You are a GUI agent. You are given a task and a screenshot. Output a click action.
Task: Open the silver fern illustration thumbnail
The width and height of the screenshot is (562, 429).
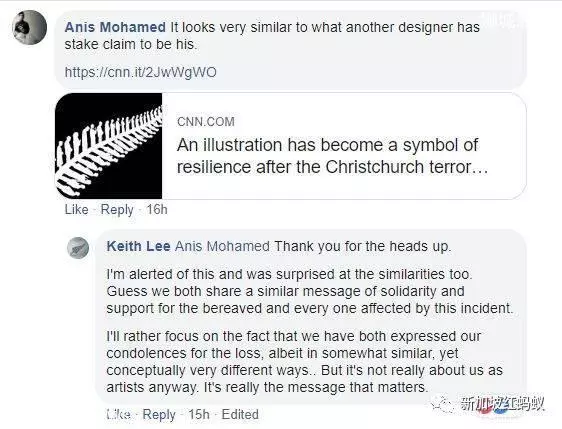tap(109, 146)
